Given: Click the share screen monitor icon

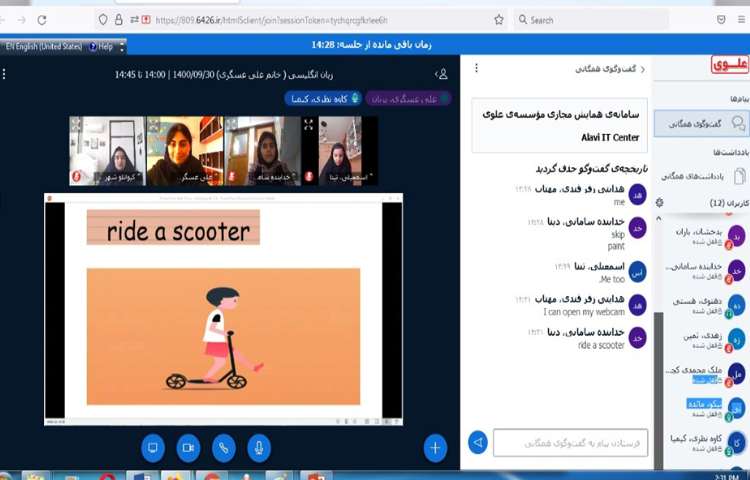Looking at the screenshot, I should coord(152,447).
